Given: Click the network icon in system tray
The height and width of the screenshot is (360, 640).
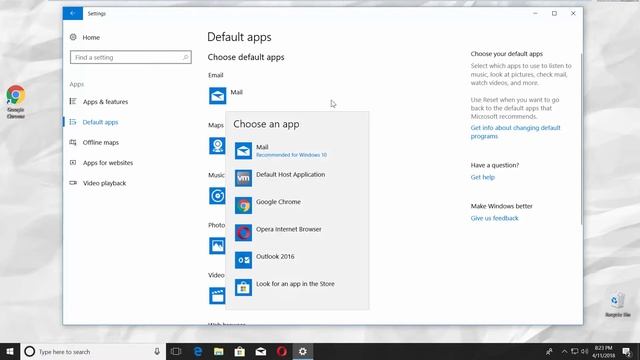Looking at the screenshot, I should click(x=575, y=351).
